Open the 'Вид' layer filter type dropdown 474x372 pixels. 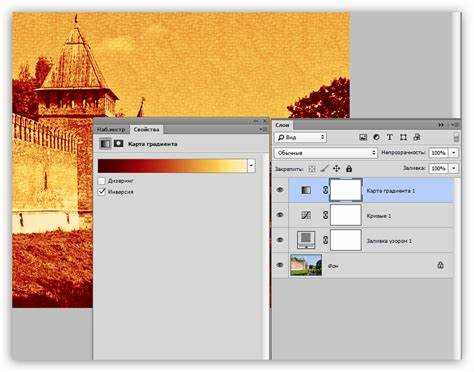coord(301,137)
